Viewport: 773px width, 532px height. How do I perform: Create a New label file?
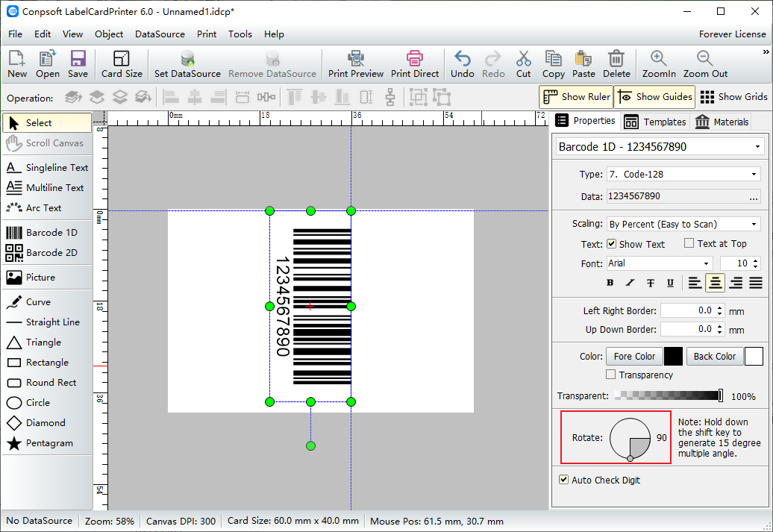17,64
